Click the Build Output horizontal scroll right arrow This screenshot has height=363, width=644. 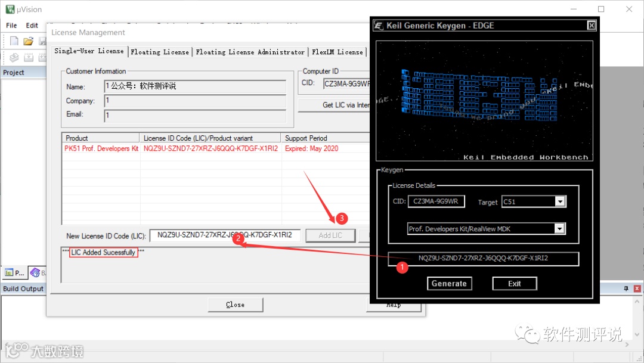pyautogui.click(x=627, y=345)
